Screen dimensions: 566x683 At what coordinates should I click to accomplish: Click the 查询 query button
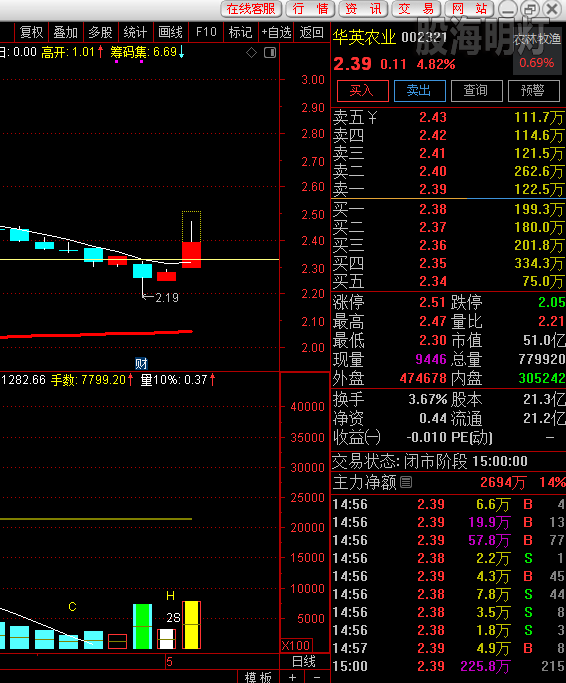coord(476,91)
